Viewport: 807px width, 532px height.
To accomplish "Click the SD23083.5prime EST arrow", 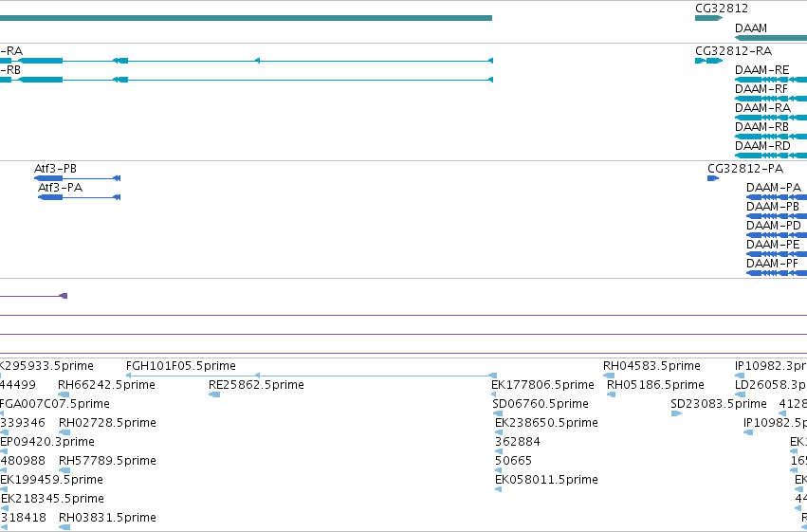I will [x=676, y=413].
